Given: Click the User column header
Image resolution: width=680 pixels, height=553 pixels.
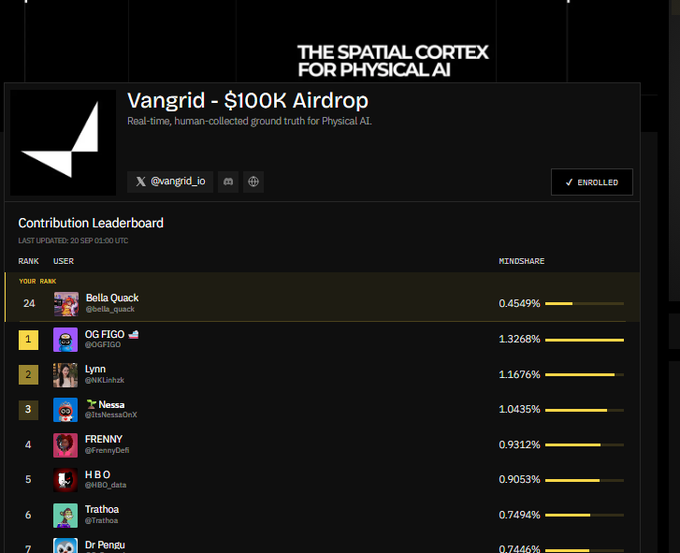Looking at the screenshot, I should point(63,261).
